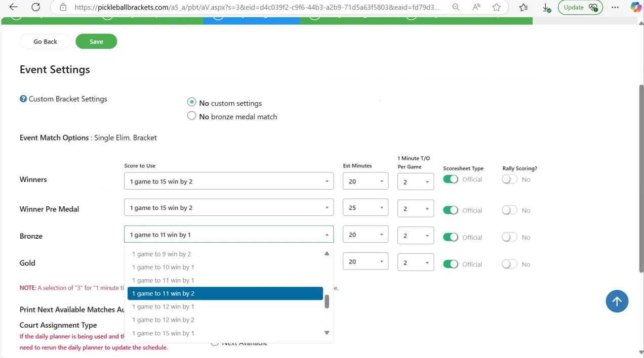Click the dropdown list scroll-up arrow
The image size is (644, 358).
click(327, 253)
